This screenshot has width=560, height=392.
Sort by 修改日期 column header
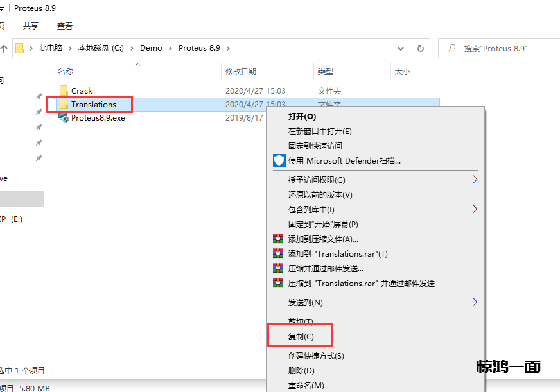coord(241,72)
